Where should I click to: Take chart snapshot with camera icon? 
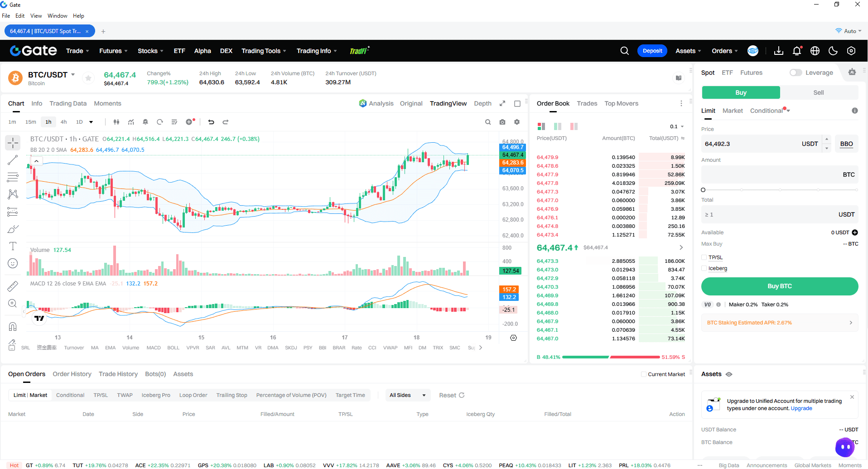[x=502, y=122]
